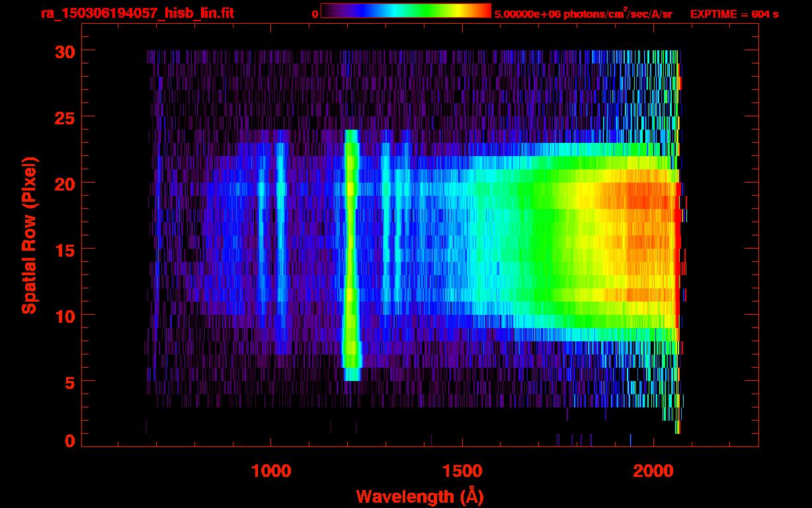Click the x-axis tick label 2000

coord(652,471)
